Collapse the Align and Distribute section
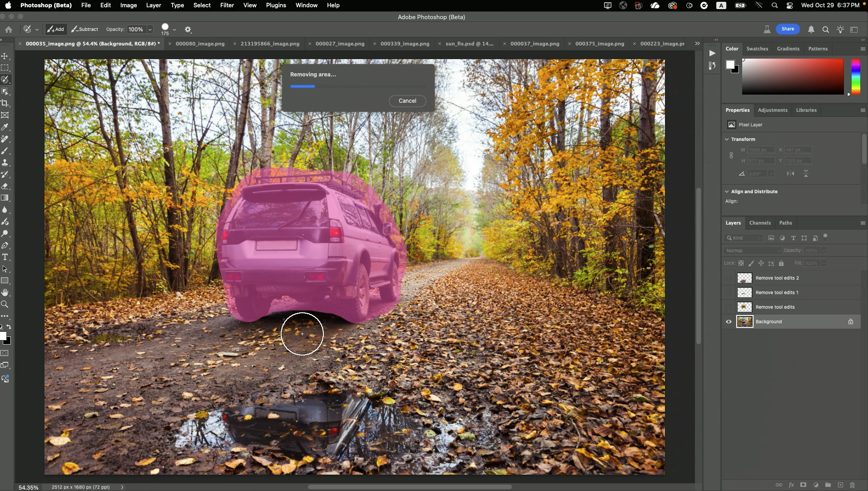The width and height of the screenshot is (868, 491). (727, 192)
